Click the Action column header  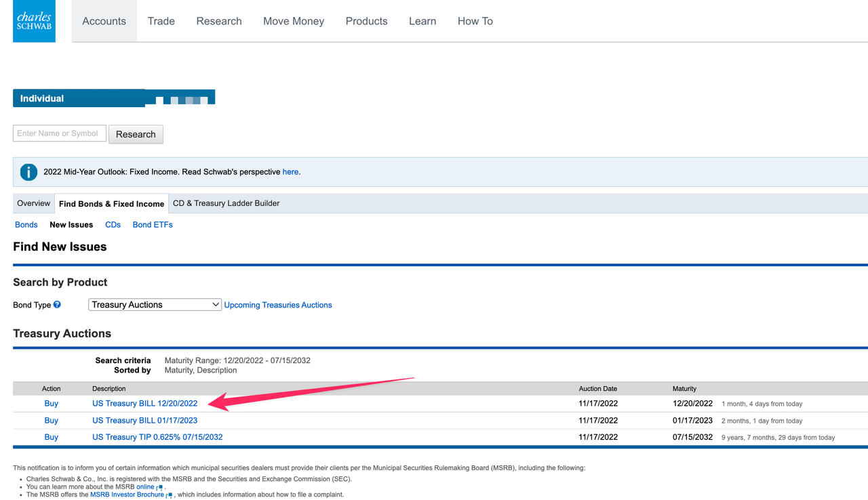52,389
